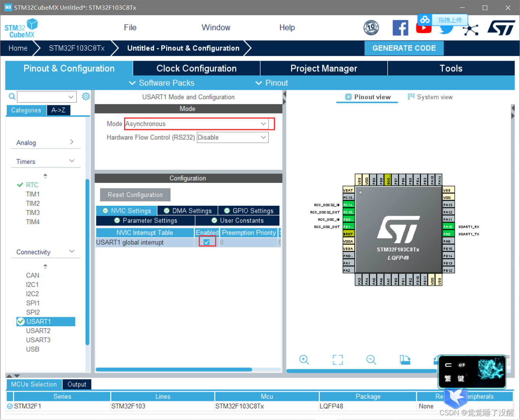Switch to A->Z list tab
The image size is (520, 420).
tap(58, 110)
